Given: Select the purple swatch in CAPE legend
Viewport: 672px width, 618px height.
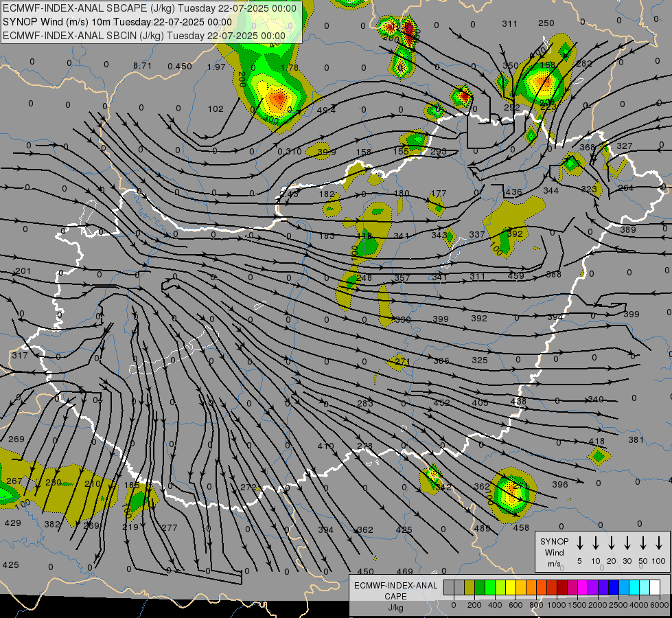Looking at the screenshot, I should 592,588.
